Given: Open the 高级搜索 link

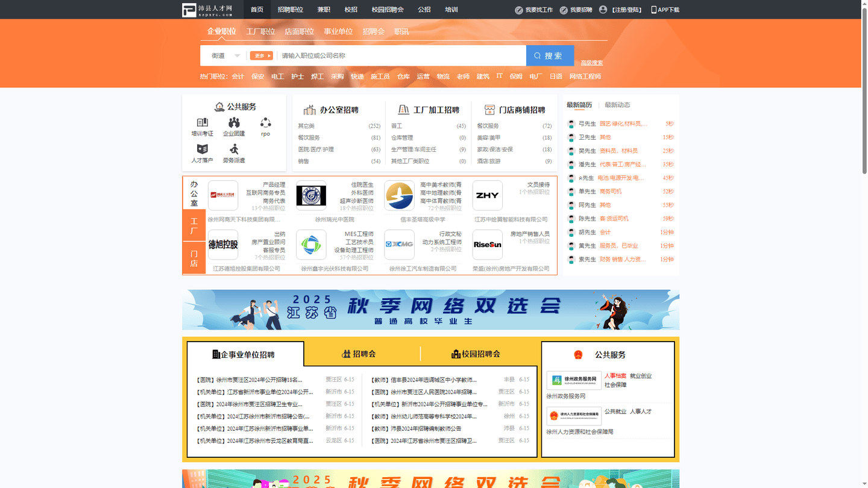Looking at the screenshot, I should coord(591,63).
